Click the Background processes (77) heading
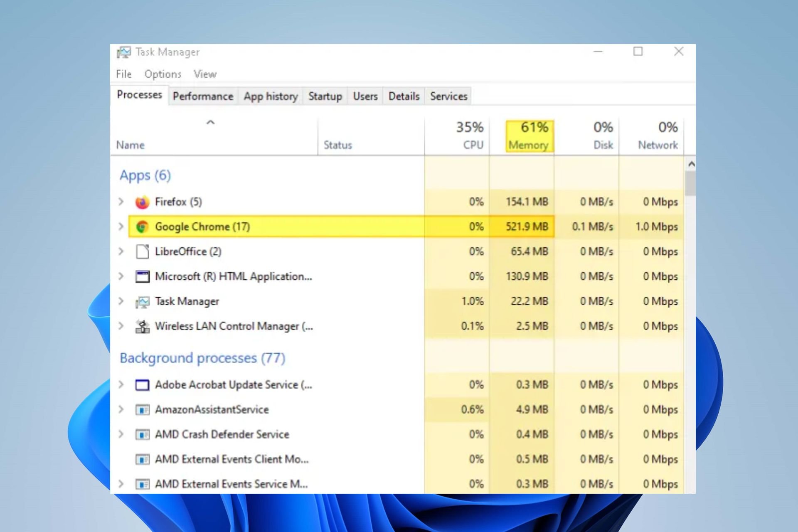 click(202, 358)
